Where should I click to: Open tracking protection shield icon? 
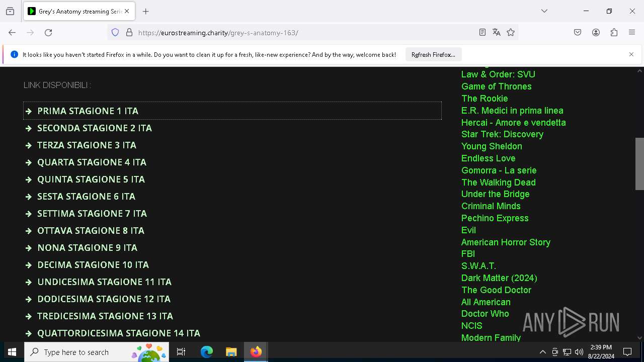(x=115, y=33)
